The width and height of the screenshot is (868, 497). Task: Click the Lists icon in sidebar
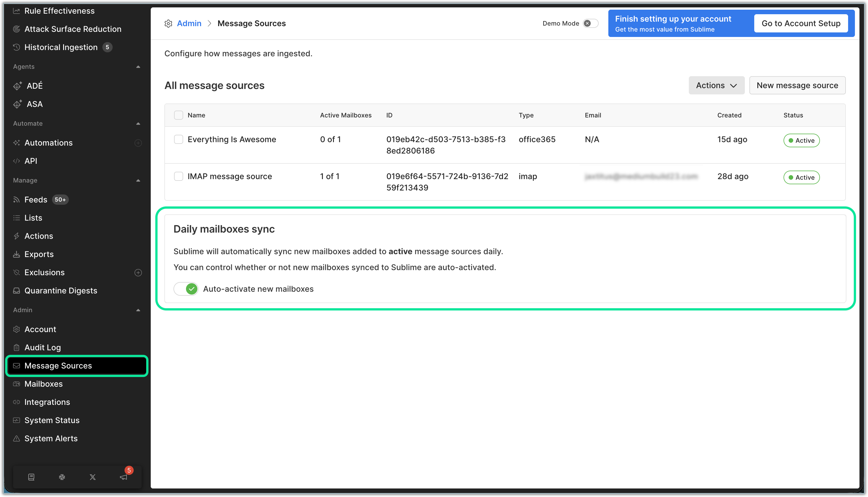coord(16,218)
